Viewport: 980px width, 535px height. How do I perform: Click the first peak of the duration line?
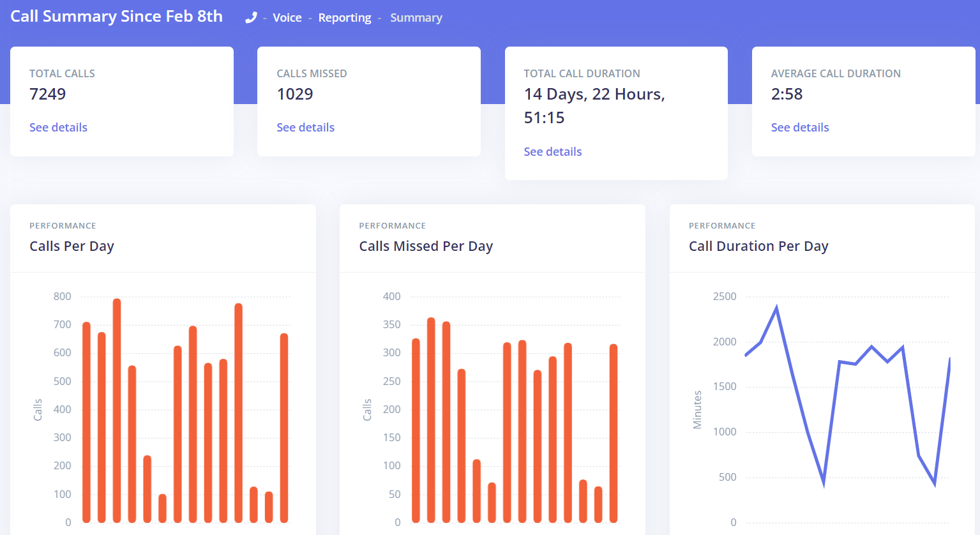click(776, 308)
